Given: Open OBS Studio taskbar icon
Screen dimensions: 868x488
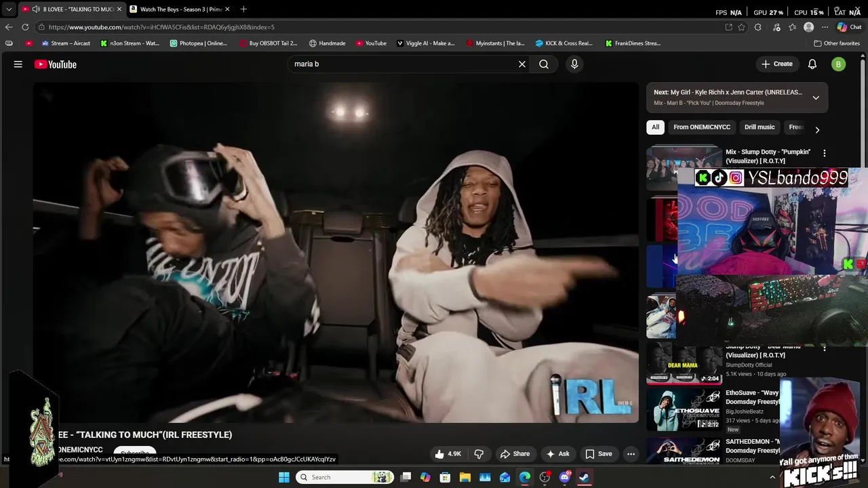Looking at the screenshot, I should 545,477.
